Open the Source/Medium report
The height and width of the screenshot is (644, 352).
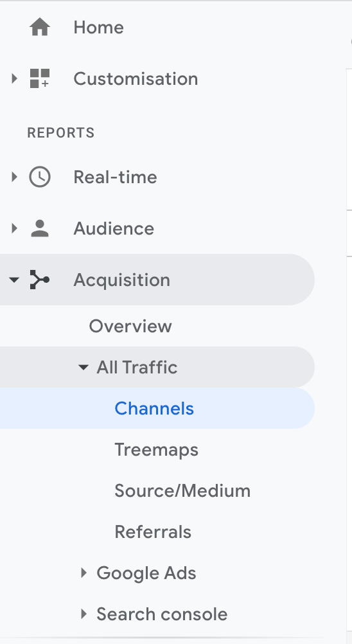tap(182, 491)
